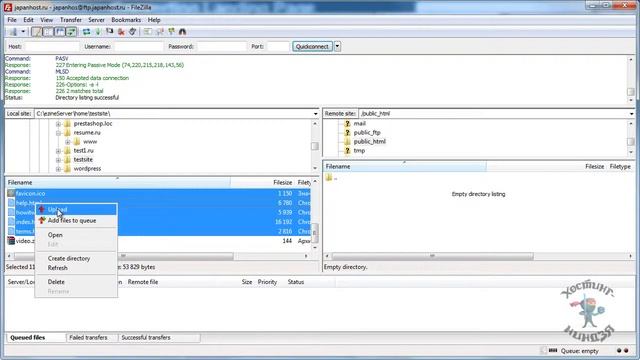Click the Password input field
The image size is (640, 360).
[x=222, y=47]
